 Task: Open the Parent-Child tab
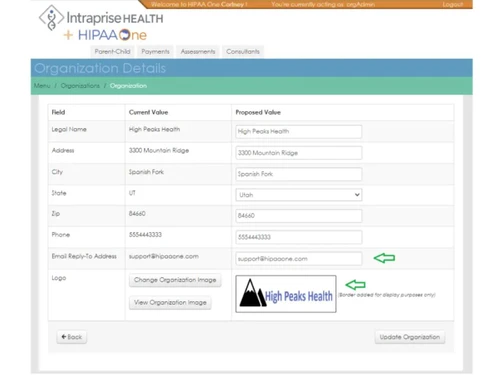[x=112, y=51]
